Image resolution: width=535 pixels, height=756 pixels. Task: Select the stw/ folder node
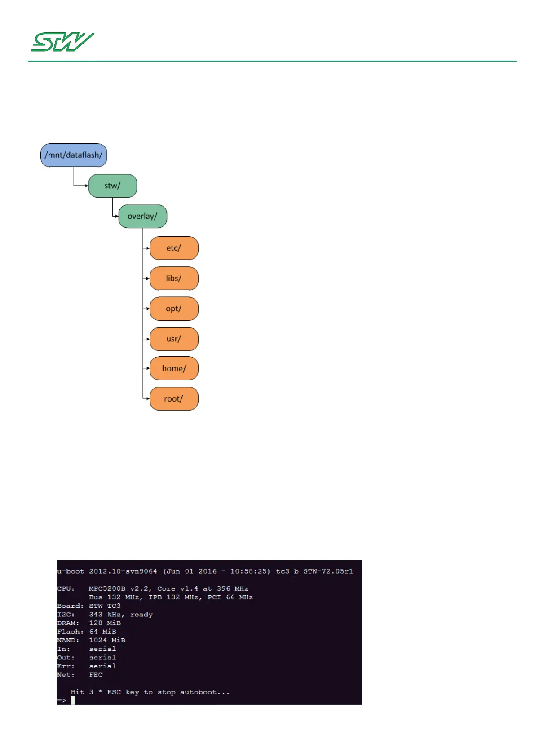click(113, 186)
